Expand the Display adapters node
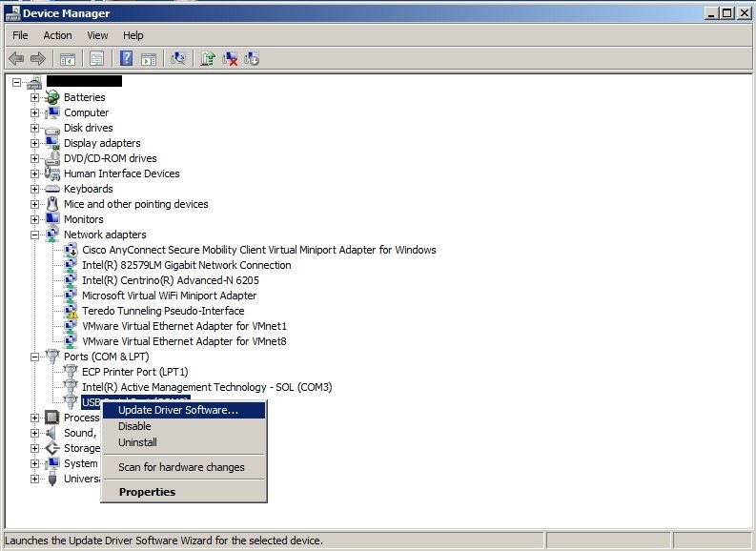The image size is (756, 551). coord(34,144)
